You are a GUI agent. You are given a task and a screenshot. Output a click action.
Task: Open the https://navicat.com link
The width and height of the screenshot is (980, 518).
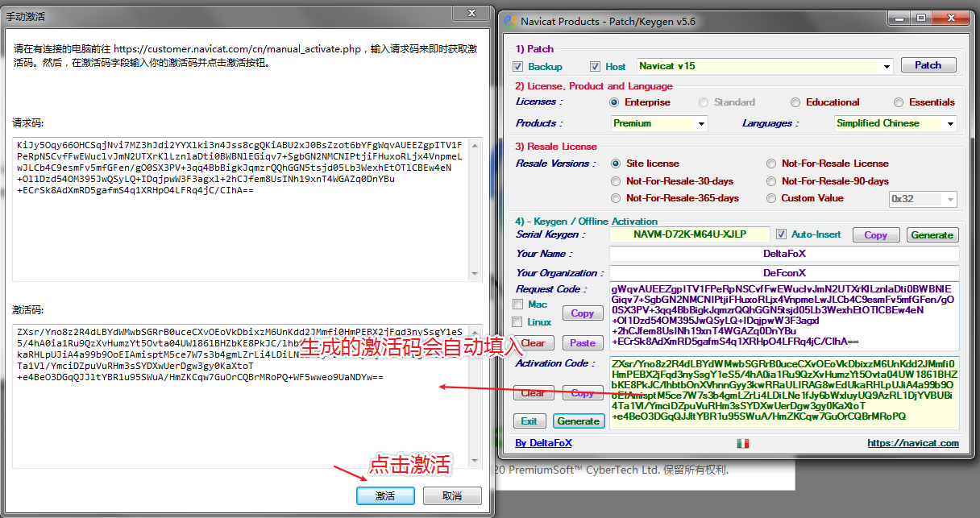pyautogui.click(x=913, y=443)
